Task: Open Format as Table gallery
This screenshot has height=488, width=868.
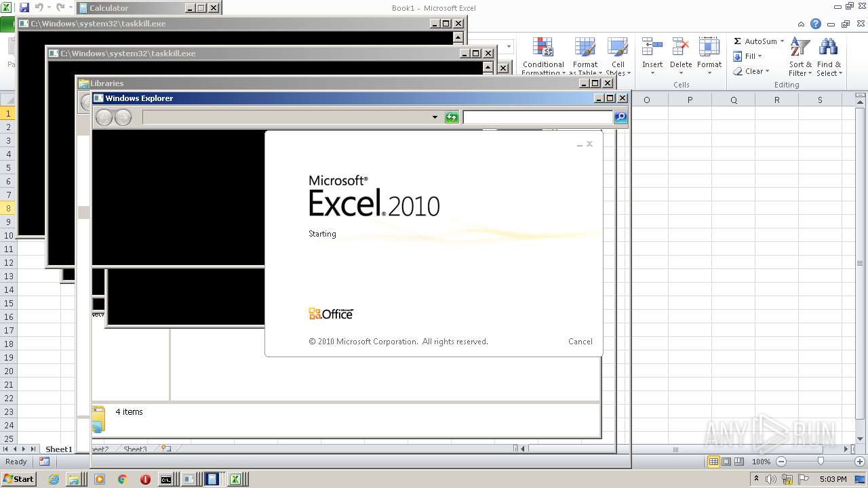Action: [585, 56]
